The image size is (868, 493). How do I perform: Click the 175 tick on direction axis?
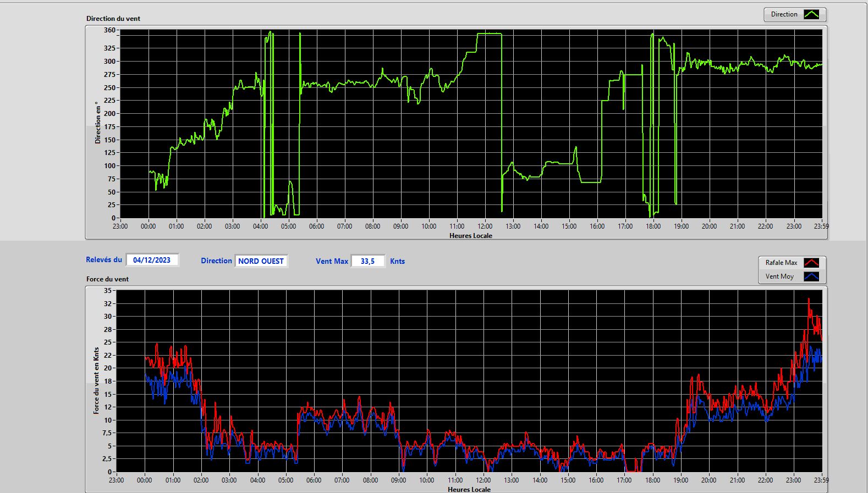point(109,127)
